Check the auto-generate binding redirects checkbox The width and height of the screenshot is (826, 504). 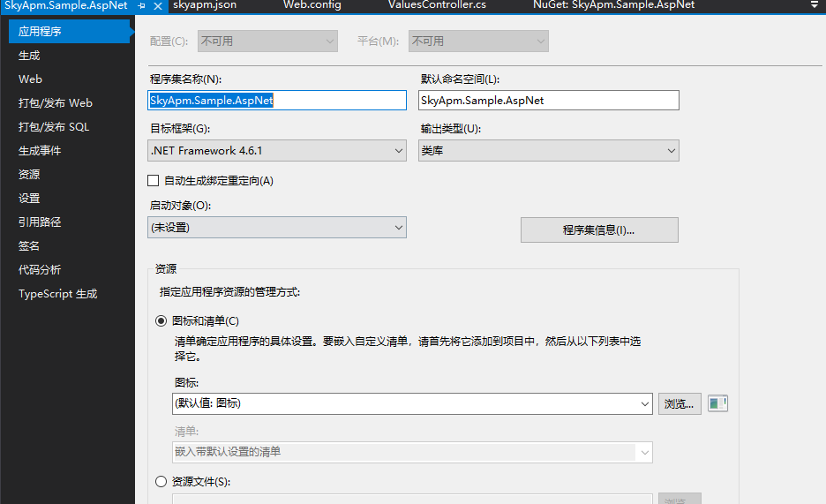154,181
